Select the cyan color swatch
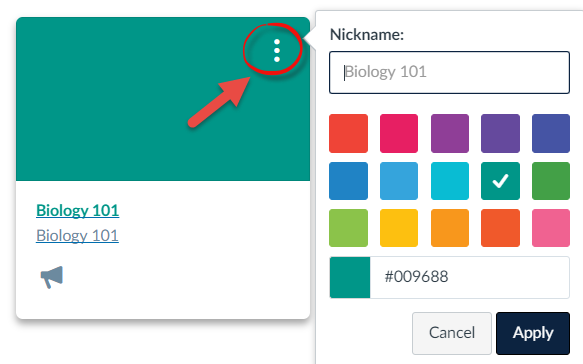This screenshot has height=364, width=583. (x=450, y=181)
